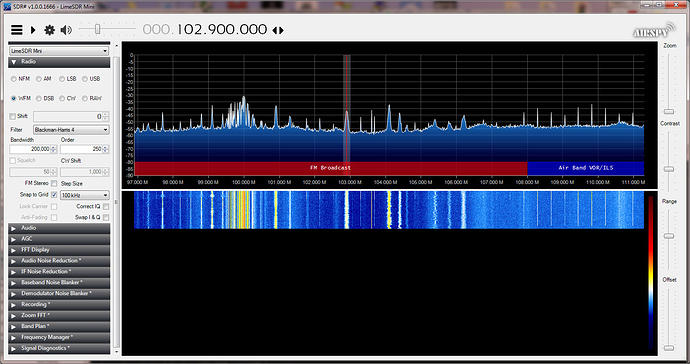
Task: Toggle the FM Stereo checkbox
Action: pos(54,183)
